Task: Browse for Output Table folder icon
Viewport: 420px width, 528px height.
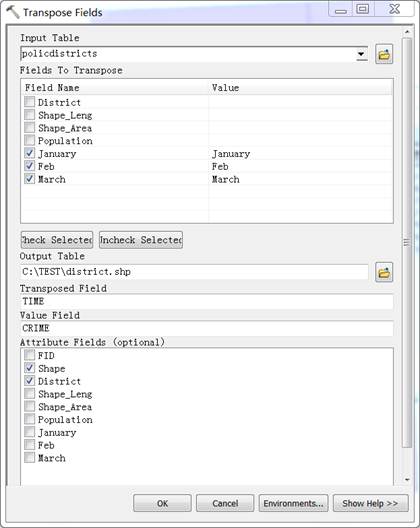Action: [x=384, y=272]
